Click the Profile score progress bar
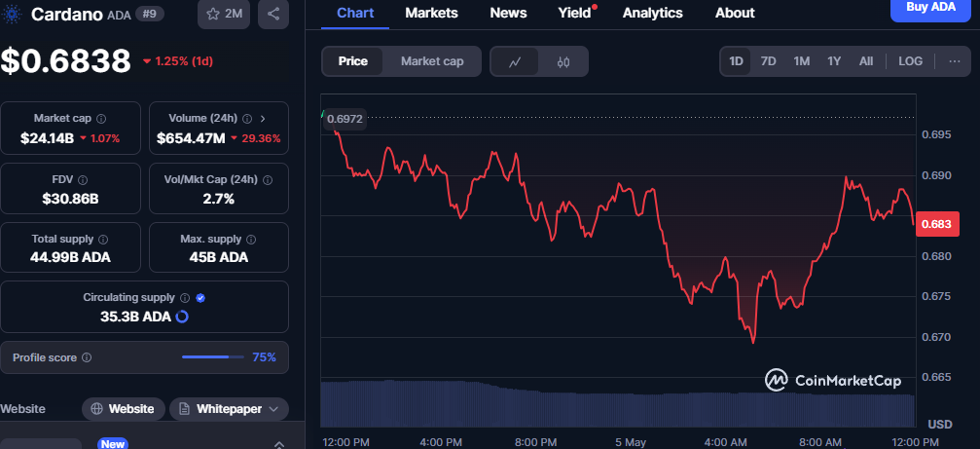The height and width of the screenshot is (449, 980). click(x=213, y=357)
